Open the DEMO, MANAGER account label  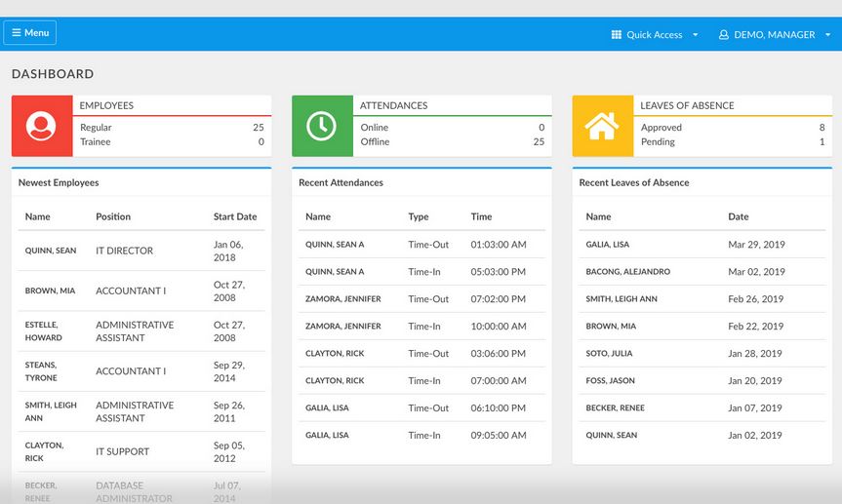click(774, 35)
